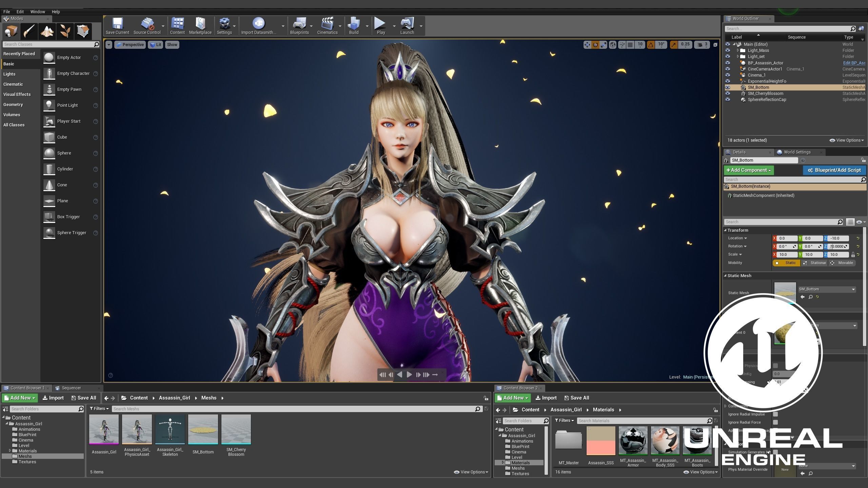Click the play forward control in viewport

409,375
